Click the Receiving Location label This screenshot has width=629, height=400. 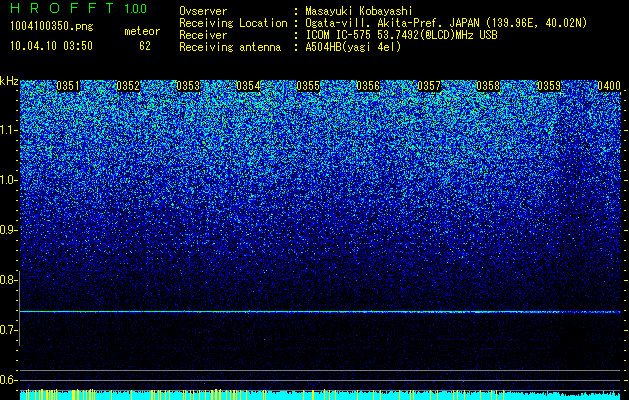click(x=233, y=23)
